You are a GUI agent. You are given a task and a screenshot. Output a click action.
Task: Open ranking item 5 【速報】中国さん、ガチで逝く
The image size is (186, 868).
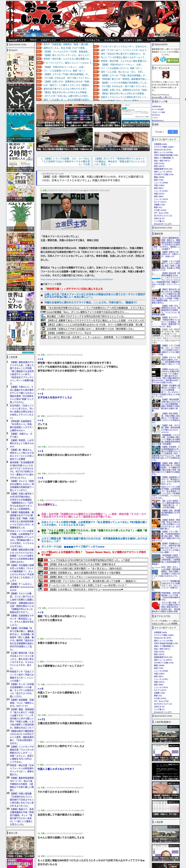tap(22, 435)
